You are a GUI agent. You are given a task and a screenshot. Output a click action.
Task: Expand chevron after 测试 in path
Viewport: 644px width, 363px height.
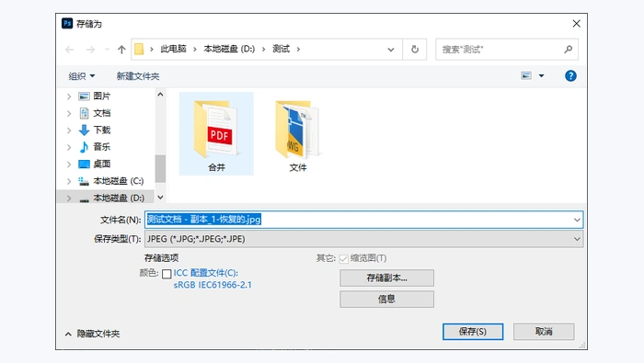(x=298, y=50)
